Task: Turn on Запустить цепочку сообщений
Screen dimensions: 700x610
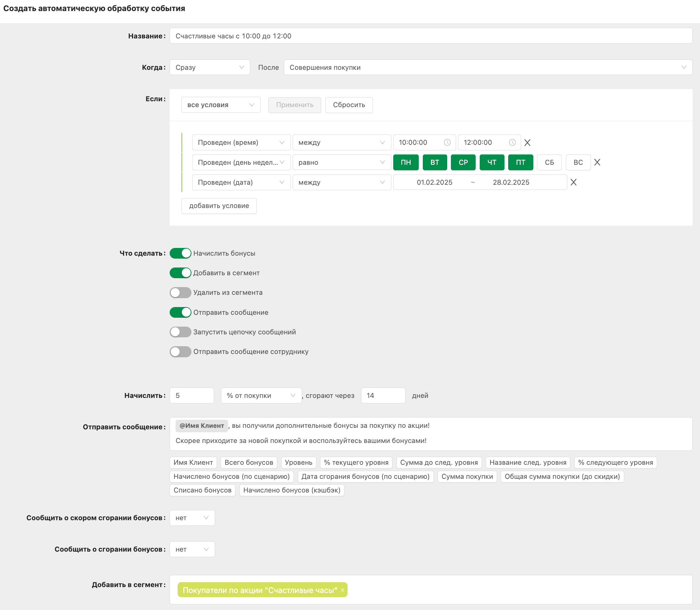Action: point(180,332)
